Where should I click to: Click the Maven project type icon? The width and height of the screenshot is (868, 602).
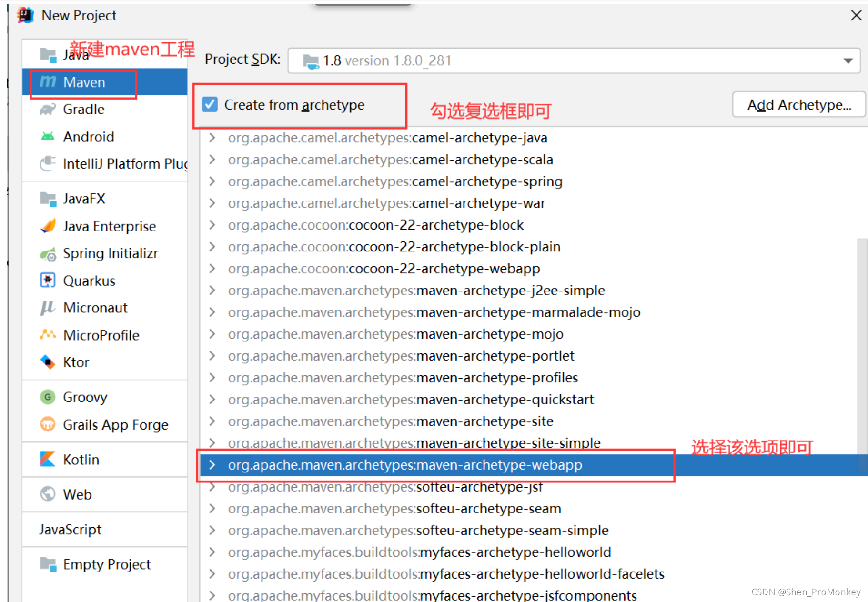48,82
